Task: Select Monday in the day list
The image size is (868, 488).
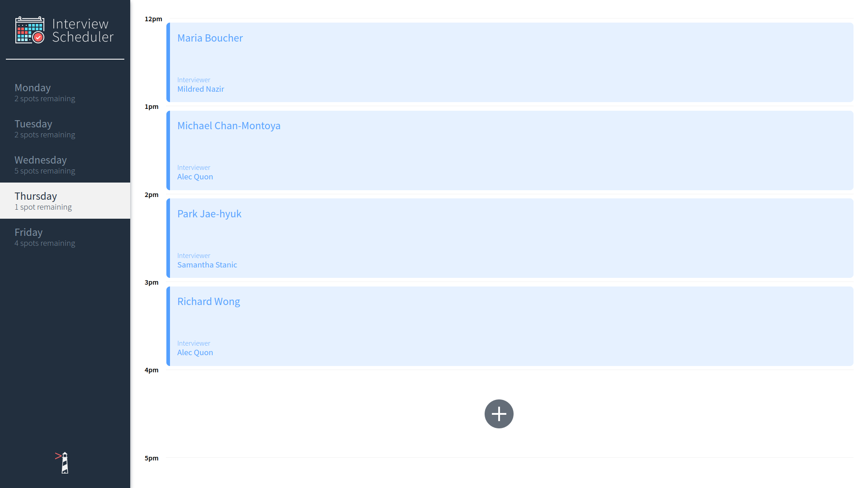Action: pos(65,92)
